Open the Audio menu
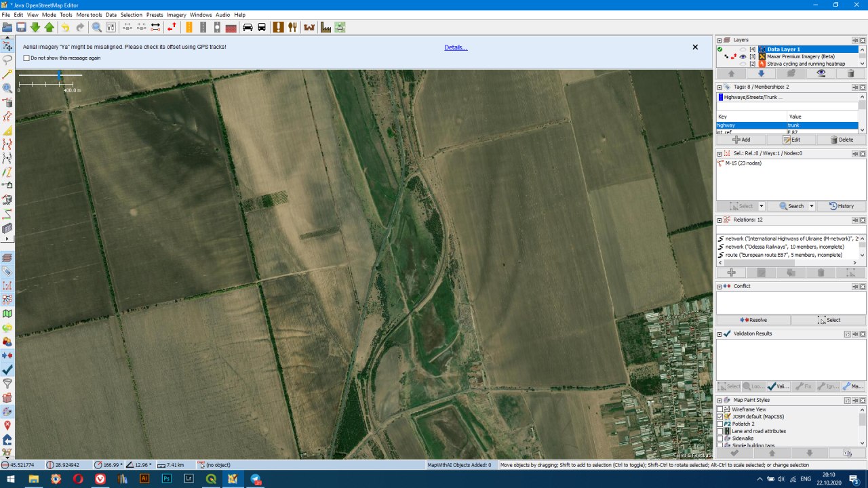Image resolution: width=868 pixels, height=488 pixels. 222,14
